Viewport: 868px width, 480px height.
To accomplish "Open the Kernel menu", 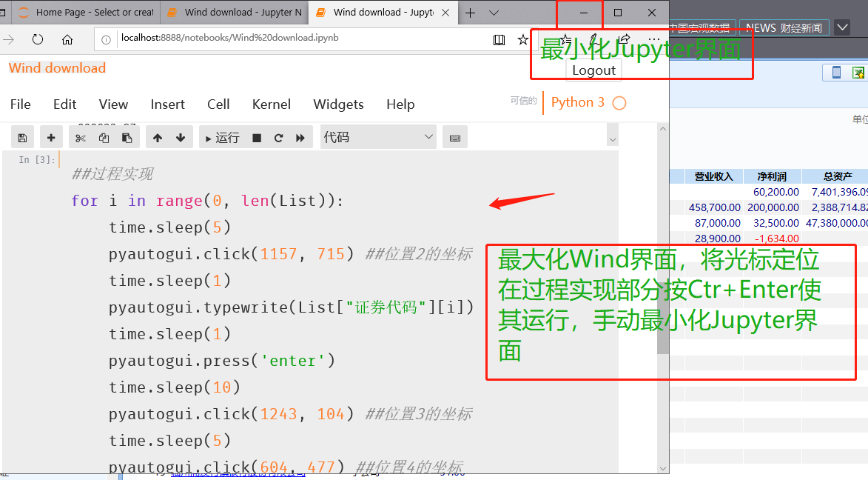I will pyautogui.click(x=271, y=104).
